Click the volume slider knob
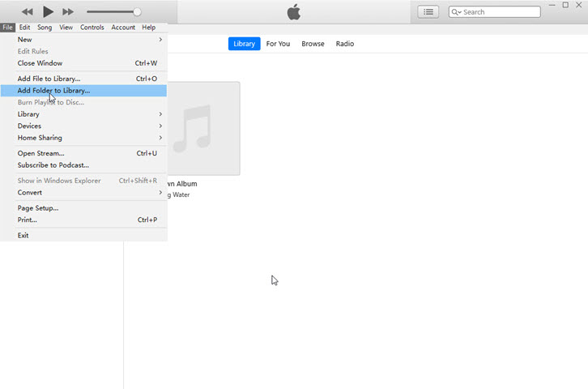 137,12
